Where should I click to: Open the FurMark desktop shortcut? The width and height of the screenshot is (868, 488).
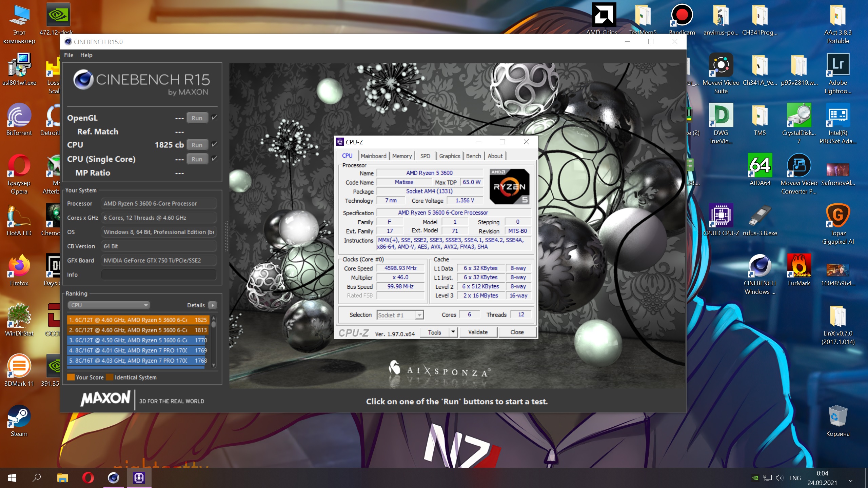tap(799, 270)
